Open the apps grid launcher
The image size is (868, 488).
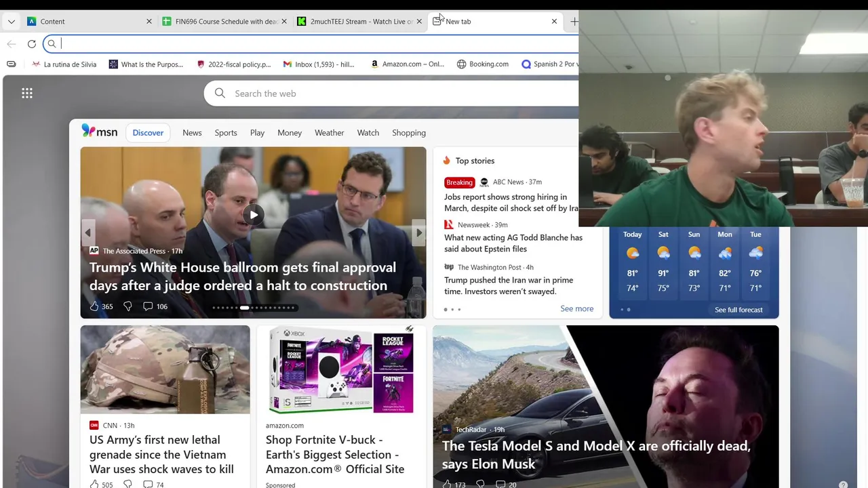(x=27, y=94)
